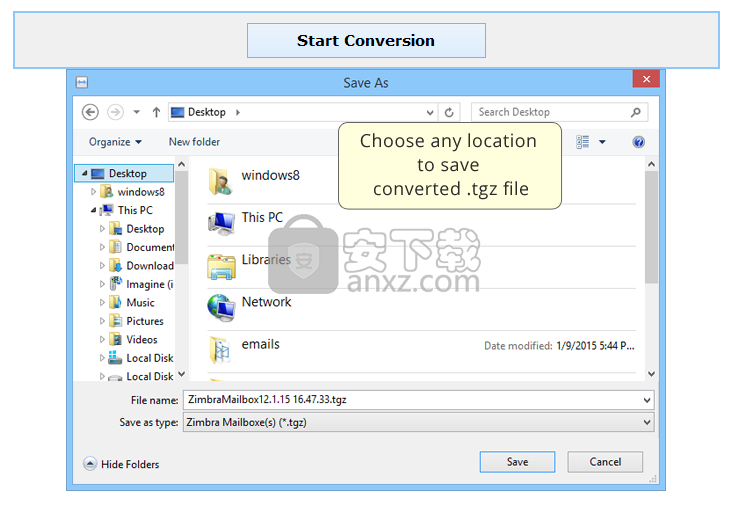Viewport: 752px width, 512px height.
Task: Click the Up one level arrow
Action: [x=156, y=112]
